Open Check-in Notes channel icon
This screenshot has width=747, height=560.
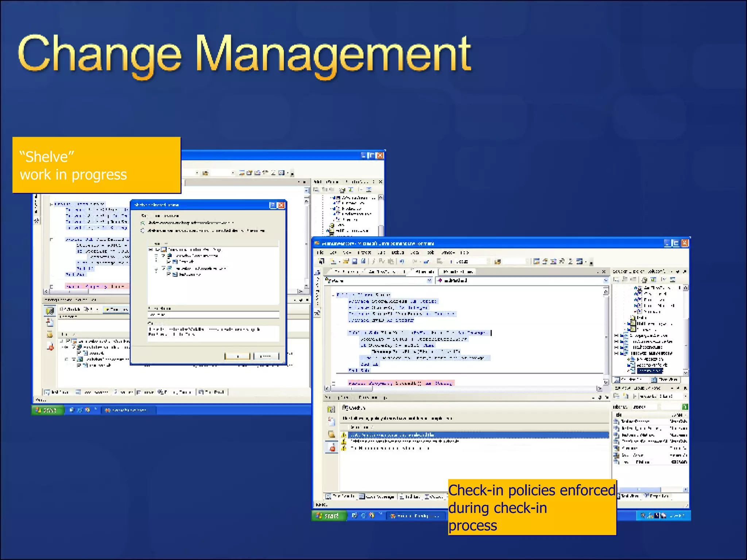tap(332, 435)
